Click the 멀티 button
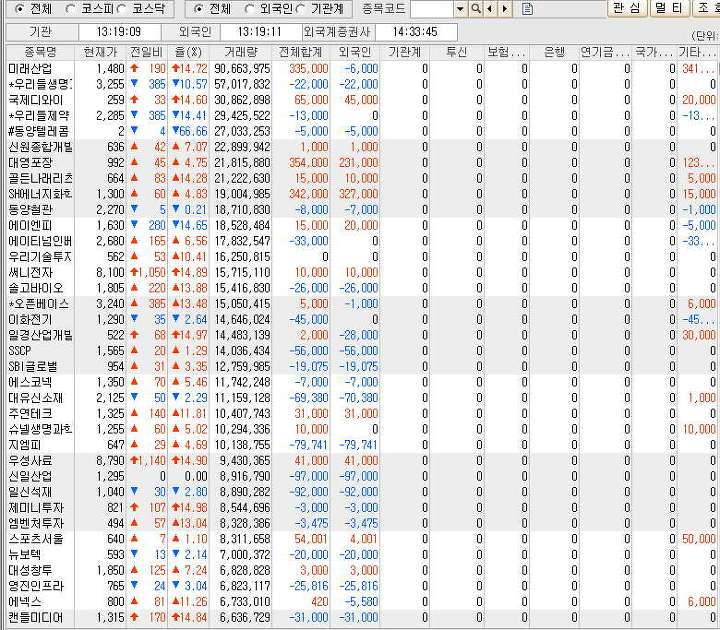720x630 pixels. [x=669, y=8]
